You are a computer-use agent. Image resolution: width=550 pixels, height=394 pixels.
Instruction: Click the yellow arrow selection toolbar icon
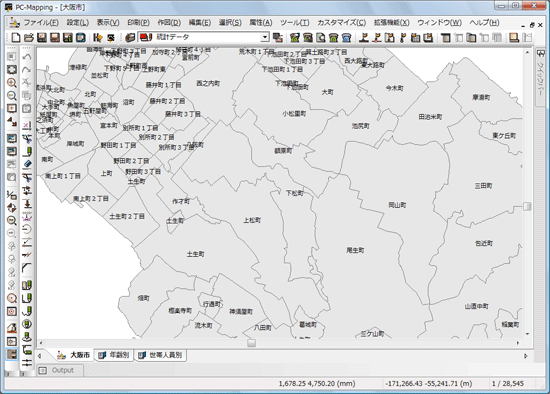coord(98,38)
